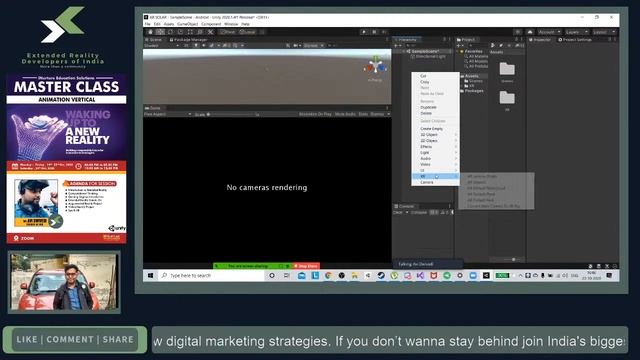
Task: Start Play mode with the Play button
Action: (x=364, y=32)
